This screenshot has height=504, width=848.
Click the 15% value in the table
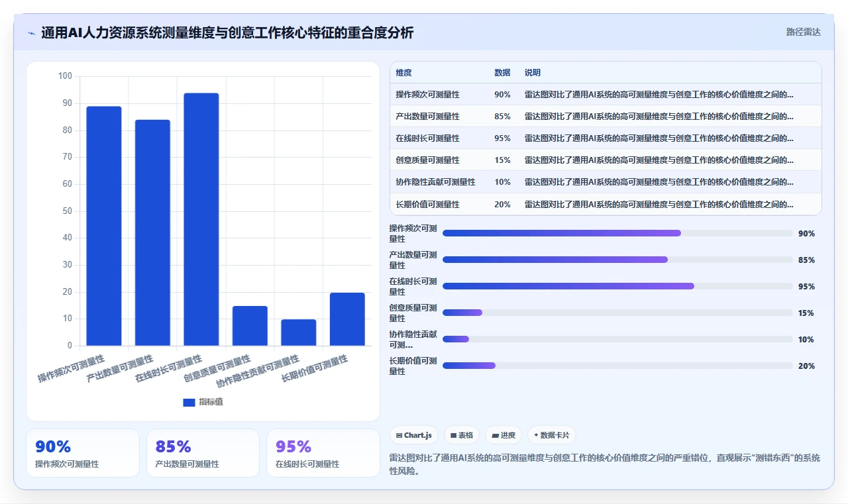tap(502, 160)
